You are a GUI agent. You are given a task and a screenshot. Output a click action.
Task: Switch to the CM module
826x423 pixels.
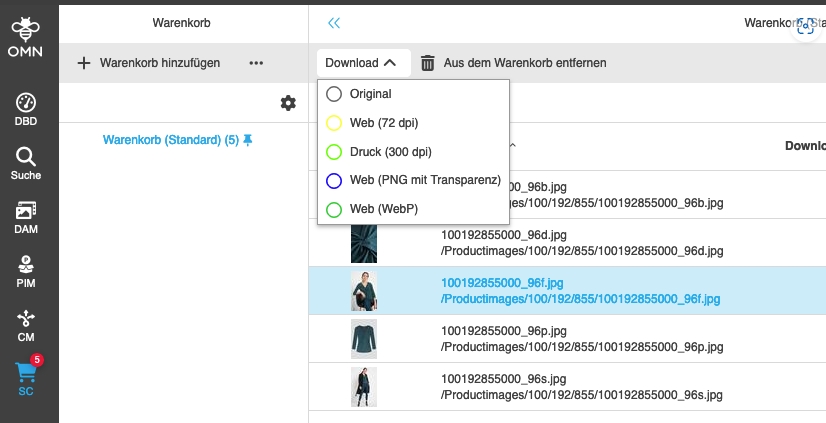(27, 326)
